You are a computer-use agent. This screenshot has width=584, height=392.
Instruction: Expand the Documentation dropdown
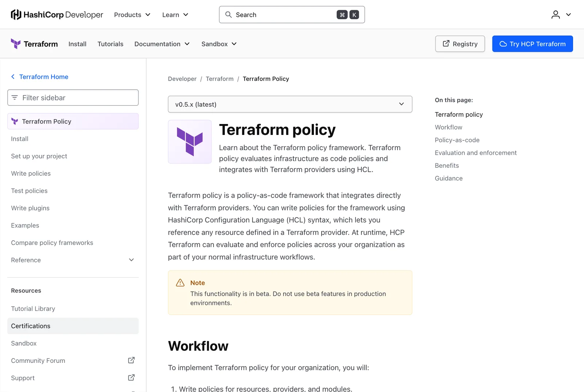pyautogui.click(x=162, y=44)
